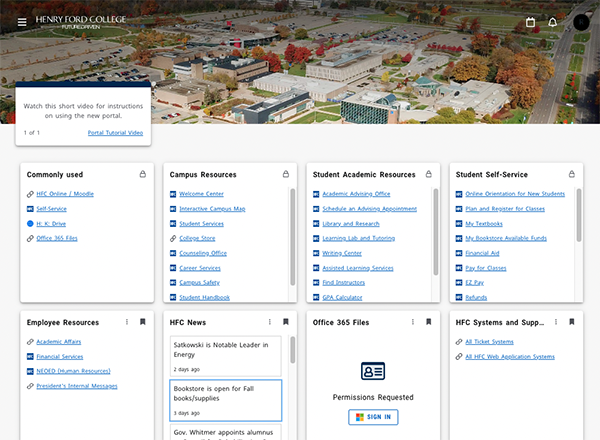Open news item Gov. Whitmer appoints alumnus
The image size is (600, 440).
(226, 432)
